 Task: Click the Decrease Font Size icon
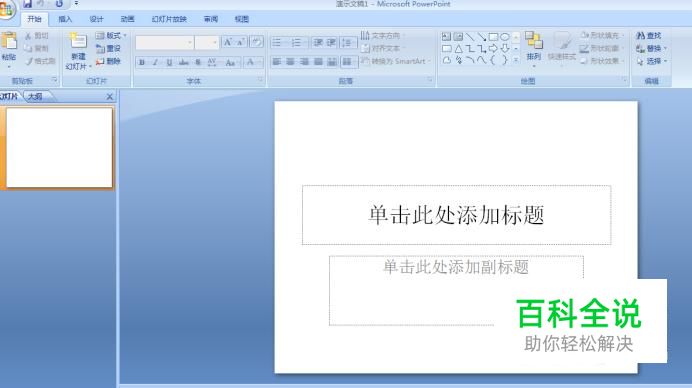241,42
